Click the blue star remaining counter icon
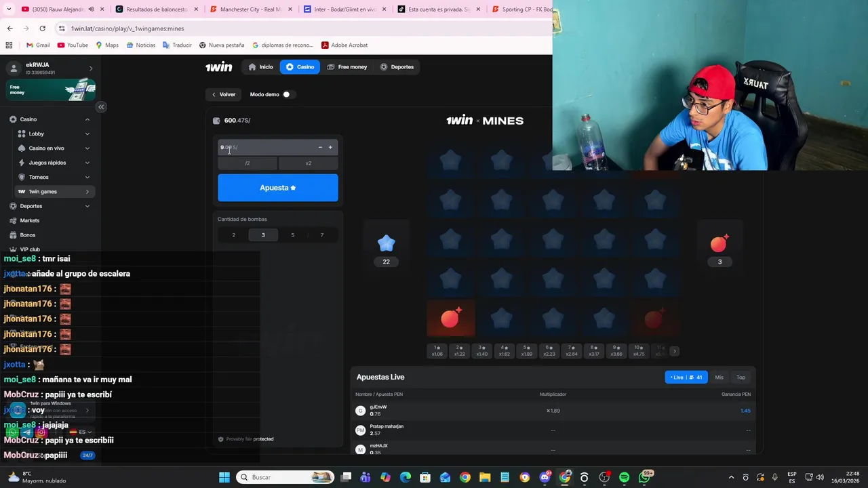 386,243
